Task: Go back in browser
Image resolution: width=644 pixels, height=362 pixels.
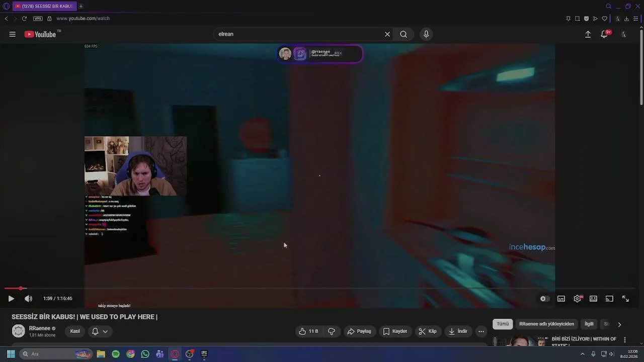Action: [x=6, y=19]
